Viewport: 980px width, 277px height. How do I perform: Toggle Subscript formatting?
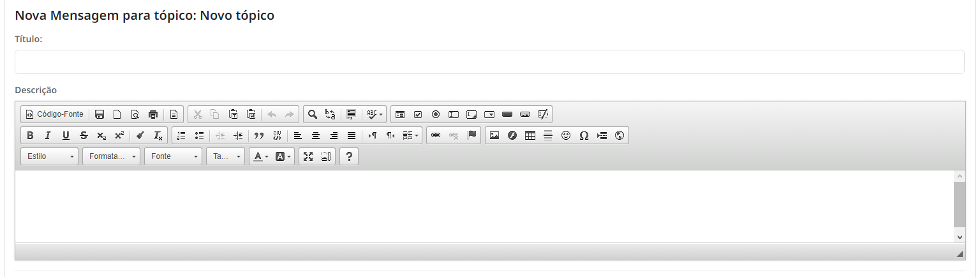point(101,135)
